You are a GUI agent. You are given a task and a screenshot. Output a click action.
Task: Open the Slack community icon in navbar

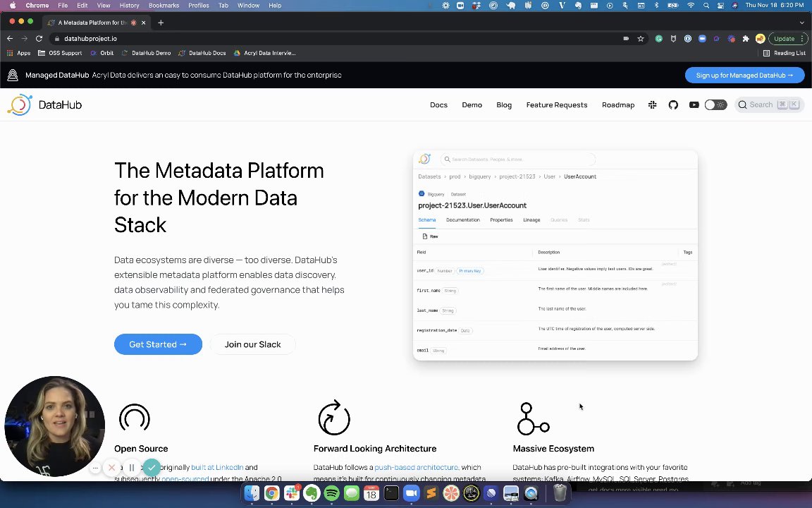[x=652, y=104]
